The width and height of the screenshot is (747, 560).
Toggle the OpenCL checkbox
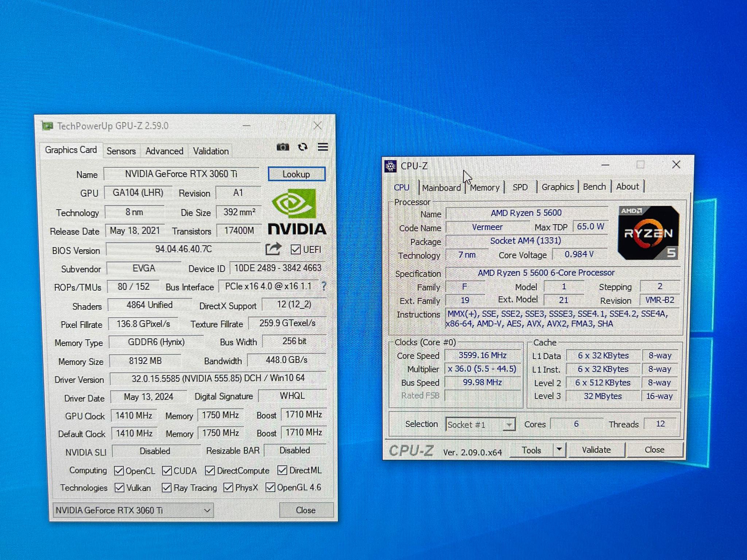click(119, 471)
